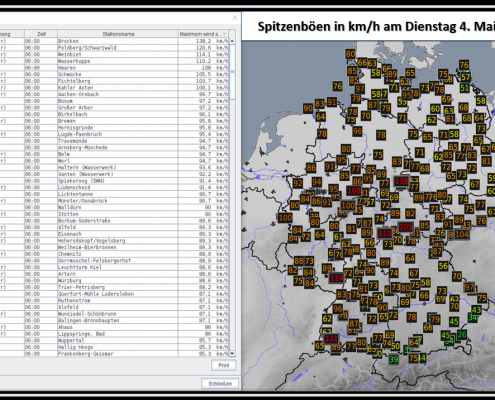Select the Birkelbach station row
This screenshot has height=400, width=495.
(x=114, y=114)
